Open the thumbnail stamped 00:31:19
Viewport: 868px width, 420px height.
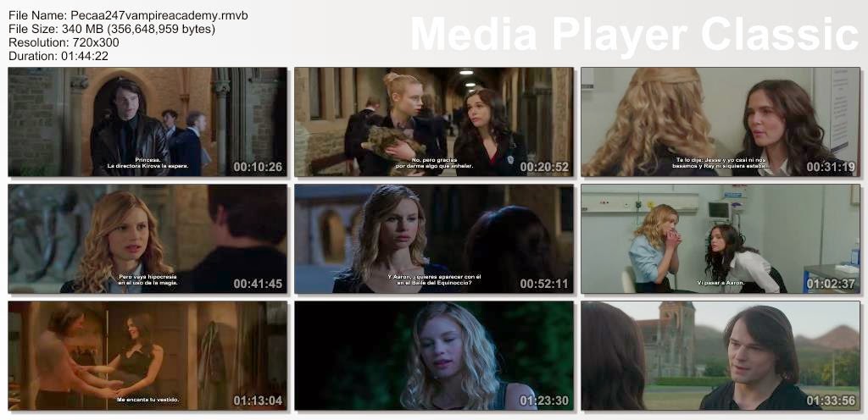(x=721, y=122)
